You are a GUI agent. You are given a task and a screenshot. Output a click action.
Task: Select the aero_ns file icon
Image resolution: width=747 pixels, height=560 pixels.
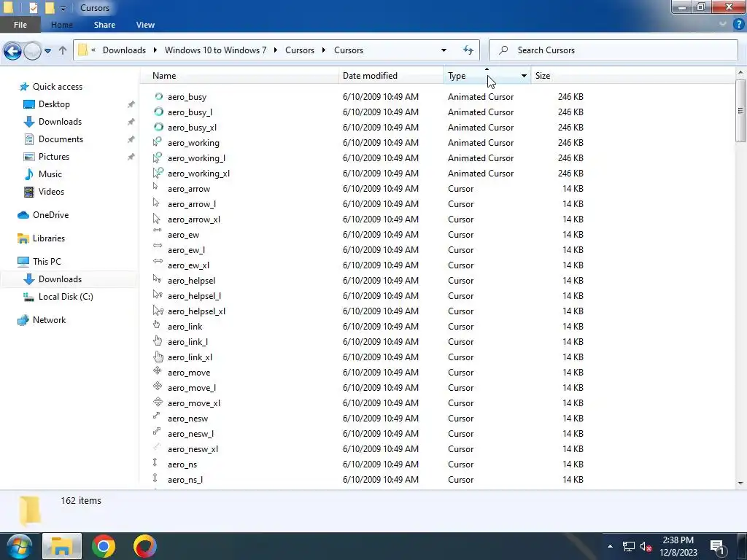[155, 462]
